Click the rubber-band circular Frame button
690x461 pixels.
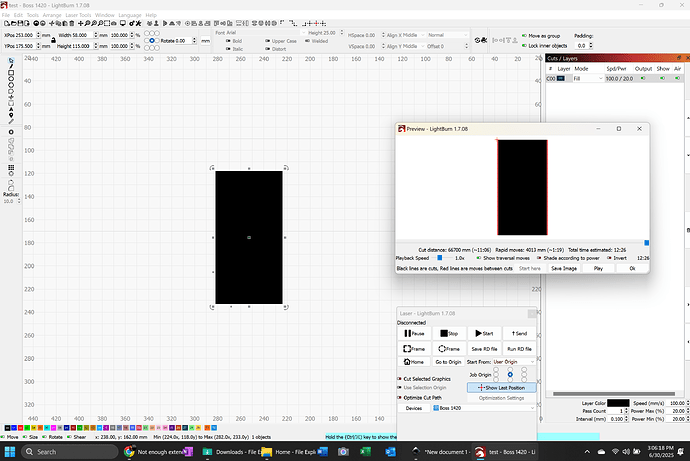click(x=449, y=349)
